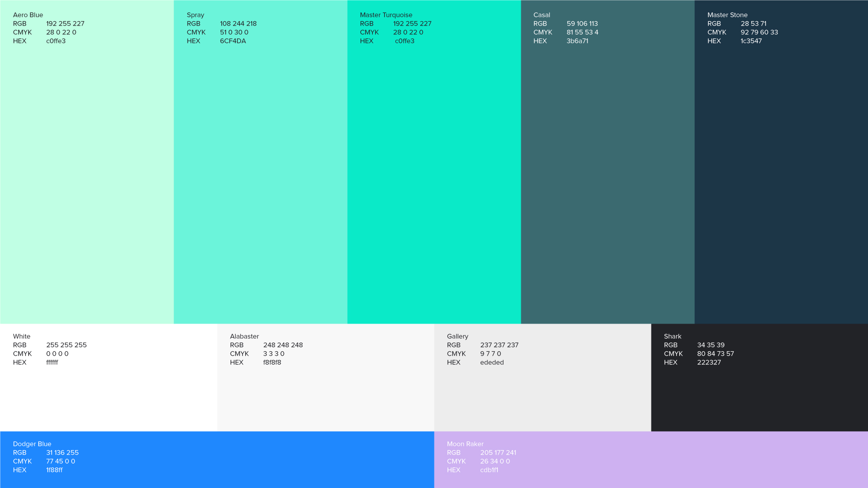Select CMYK value 26 34 0 0
The width and height of the screenshot is (868, 488).
495,461
